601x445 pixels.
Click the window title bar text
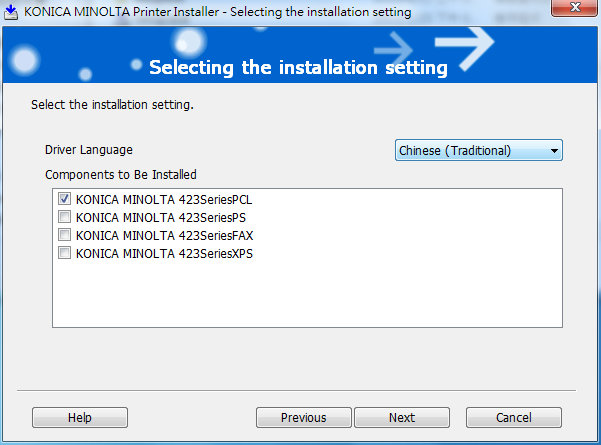coord(218,12)
